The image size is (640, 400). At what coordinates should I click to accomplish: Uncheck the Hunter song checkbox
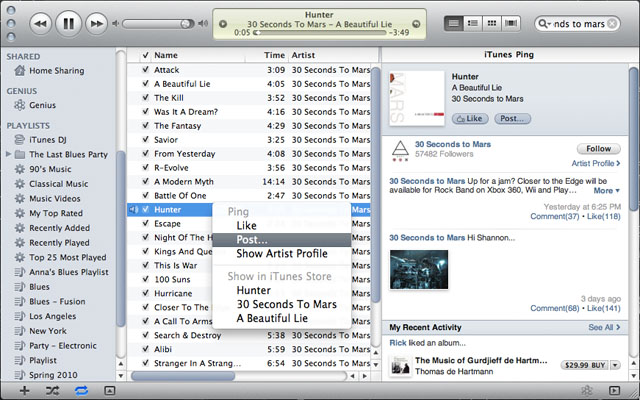coord(145,209)
